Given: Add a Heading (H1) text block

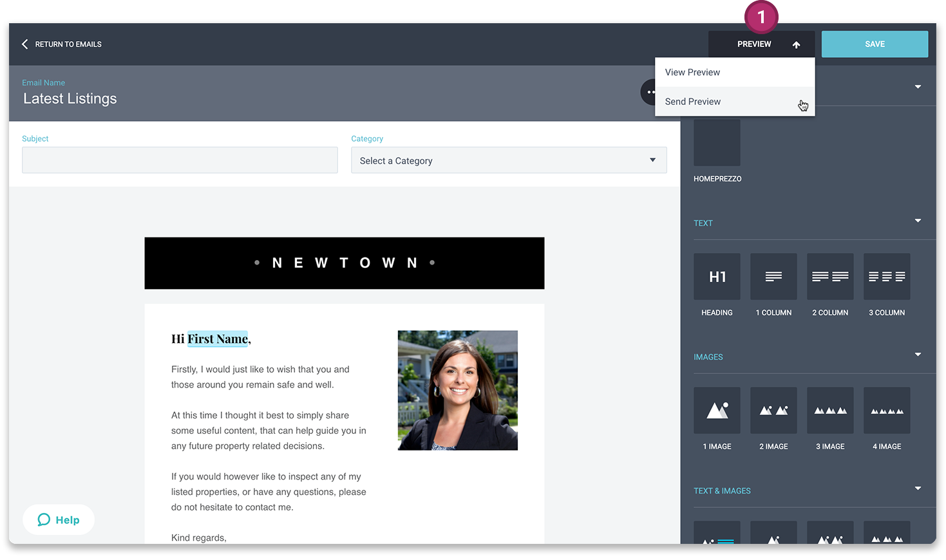Looking at the screenshot, I should pos(717,276).
